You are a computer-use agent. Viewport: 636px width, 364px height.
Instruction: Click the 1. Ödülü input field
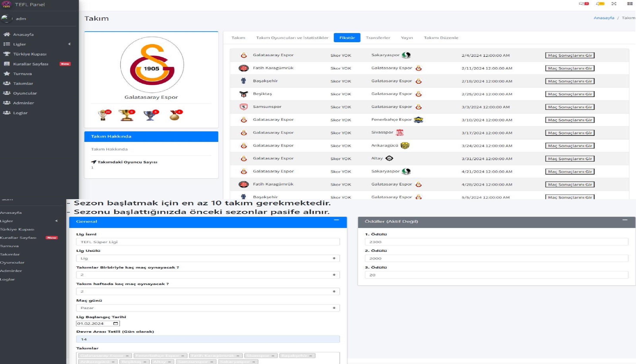tap(496, 242)
